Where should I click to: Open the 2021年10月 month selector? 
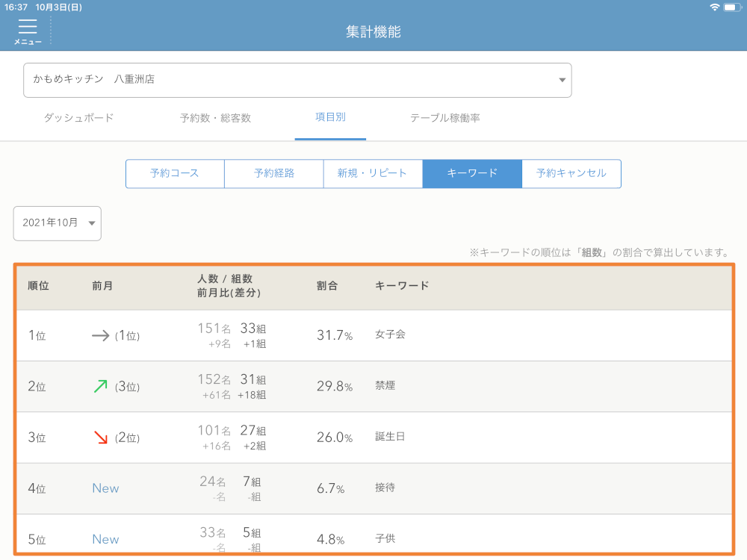58,223
